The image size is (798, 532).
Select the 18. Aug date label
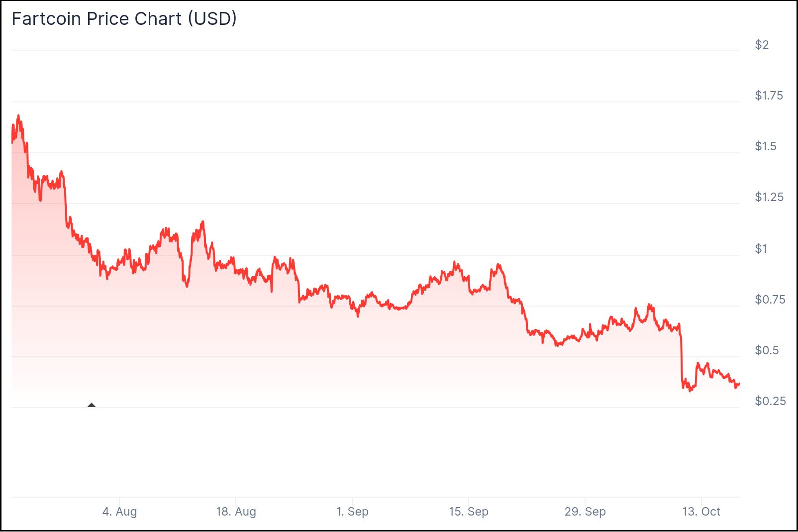pos(236,512)
